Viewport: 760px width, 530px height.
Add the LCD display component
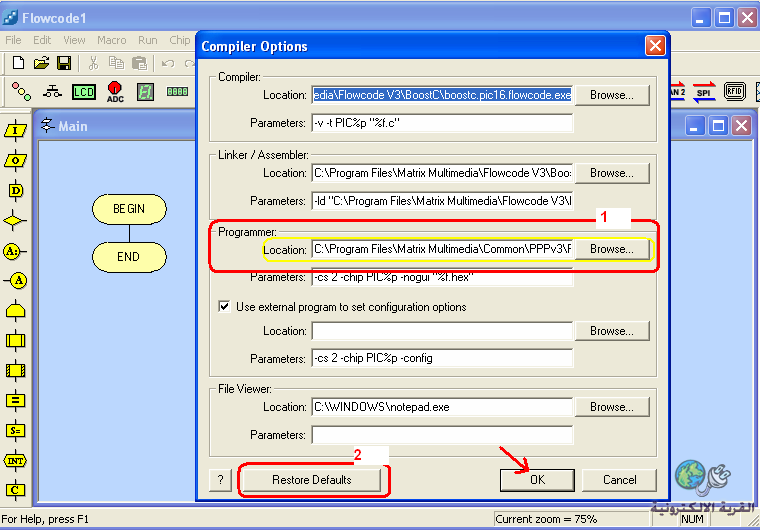coord(84,92)
